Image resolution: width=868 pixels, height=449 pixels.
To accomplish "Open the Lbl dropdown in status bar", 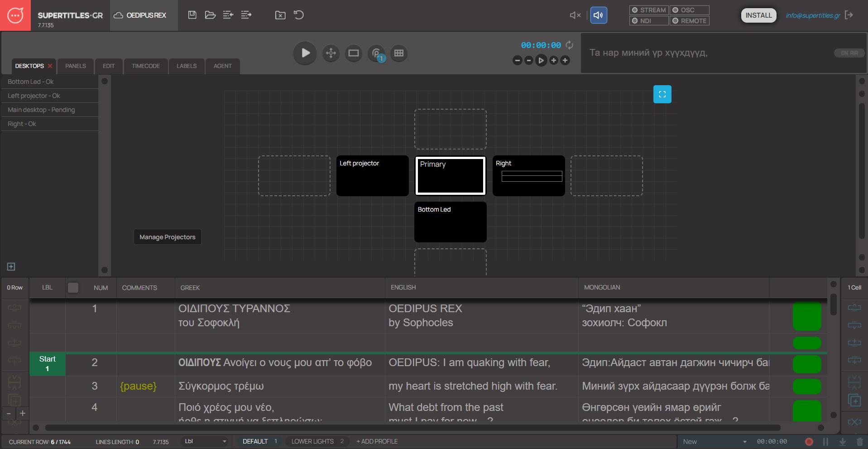I will (205, 441).
